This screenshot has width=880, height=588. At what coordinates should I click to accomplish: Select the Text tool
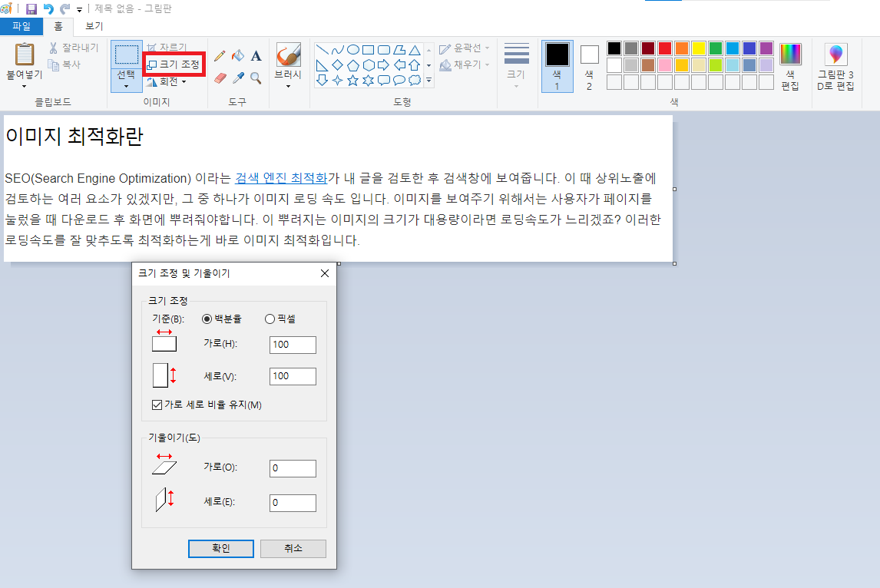click(x=256, y=56)
